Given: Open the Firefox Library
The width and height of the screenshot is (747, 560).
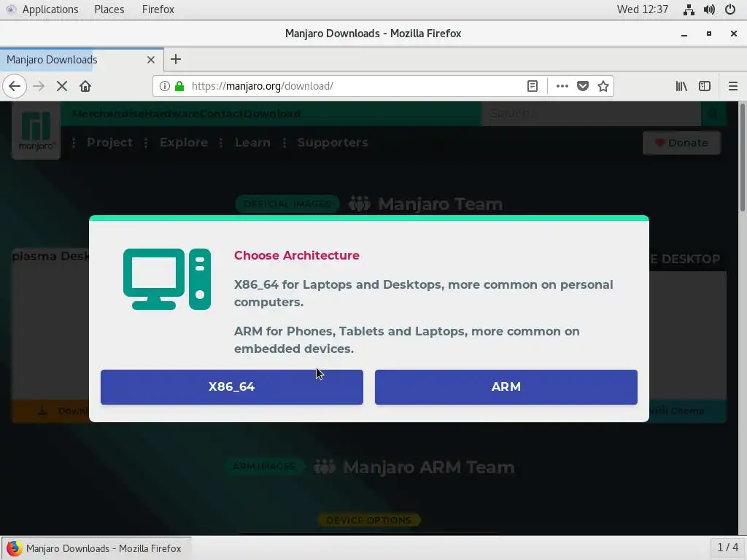Looking at the screenshot, I should 681,86.
